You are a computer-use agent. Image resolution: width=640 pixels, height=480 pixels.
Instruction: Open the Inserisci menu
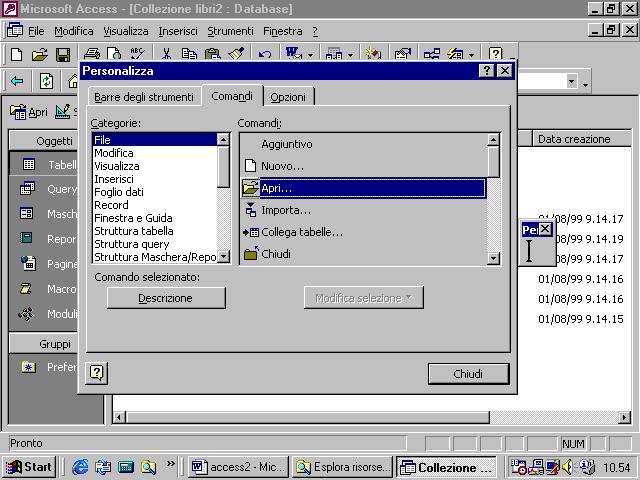[x=178, y=31]
